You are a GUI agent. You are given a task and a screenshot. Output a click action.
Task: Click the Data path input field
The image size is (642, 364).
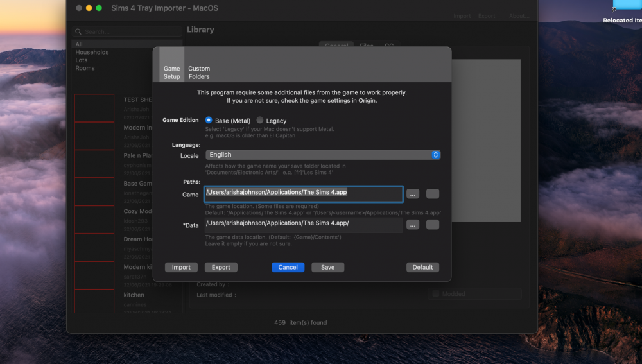(304, 225)
